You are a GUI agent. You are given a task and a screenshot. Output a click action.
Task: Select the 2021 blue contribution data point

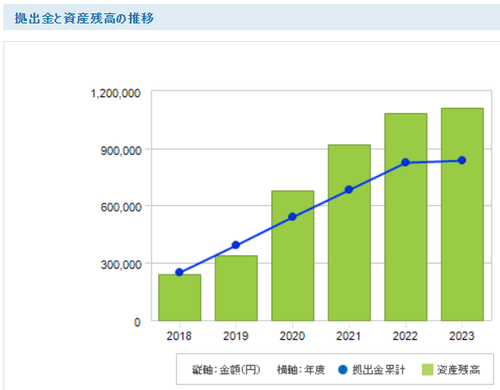point(349,190)
